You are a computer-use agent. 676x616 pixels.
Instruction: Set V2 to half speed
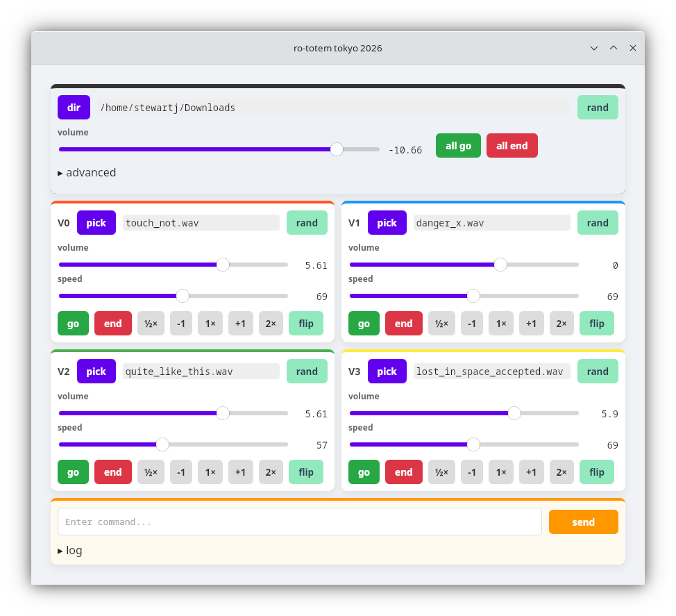click(x=151, y=472)
